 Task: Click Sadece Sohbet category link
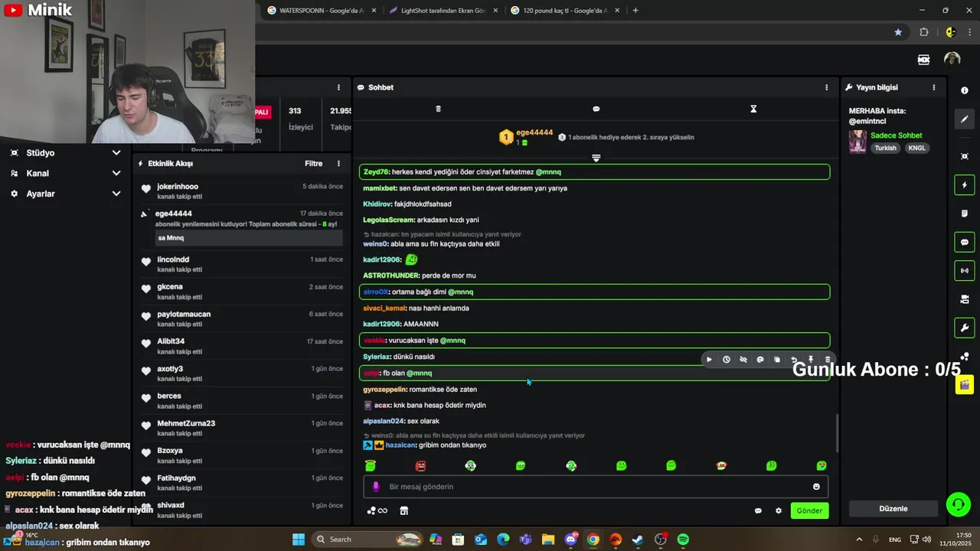click(x=896, y=135)
